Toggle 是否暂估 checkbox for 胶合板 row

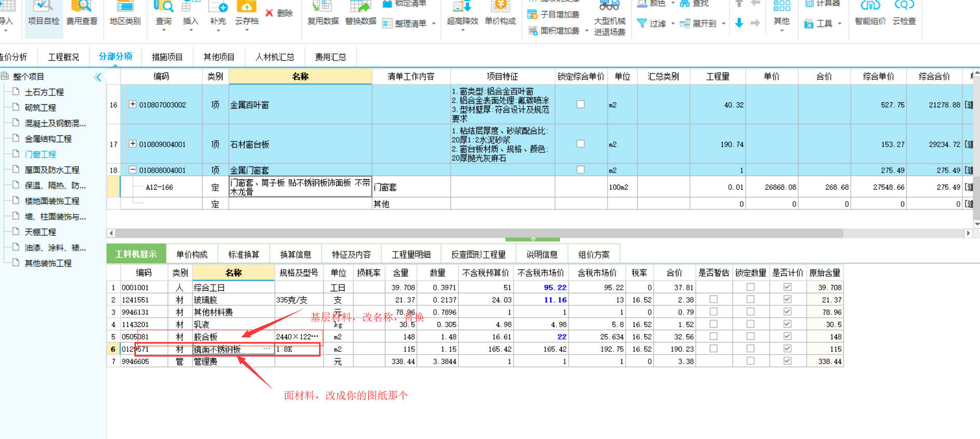[x=713, y=336]
